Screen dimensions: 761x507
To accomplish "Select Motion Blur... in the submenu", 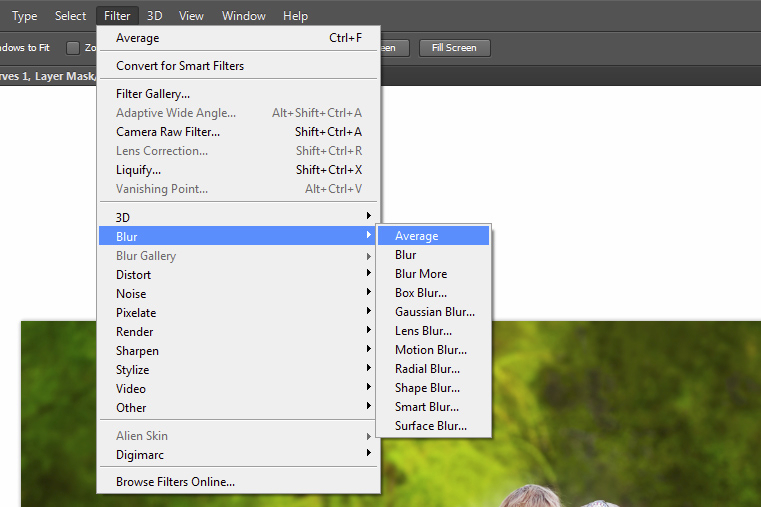I will (x=430, y=350).
